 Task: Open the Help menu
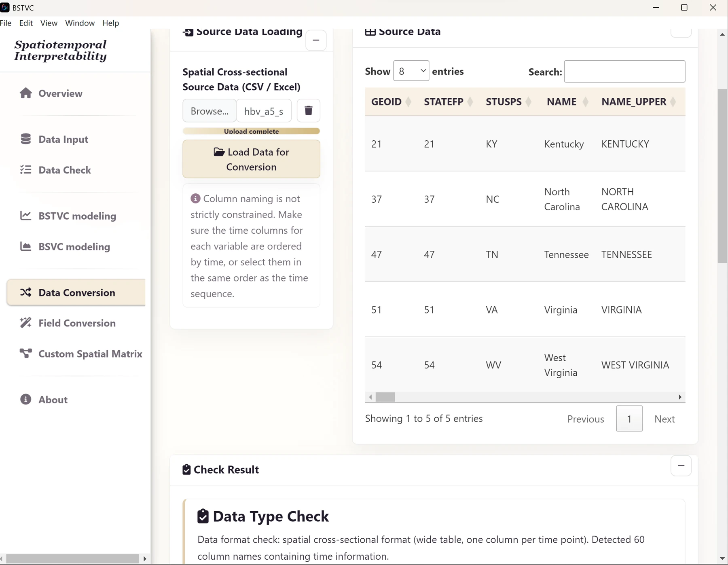[110, 23]
